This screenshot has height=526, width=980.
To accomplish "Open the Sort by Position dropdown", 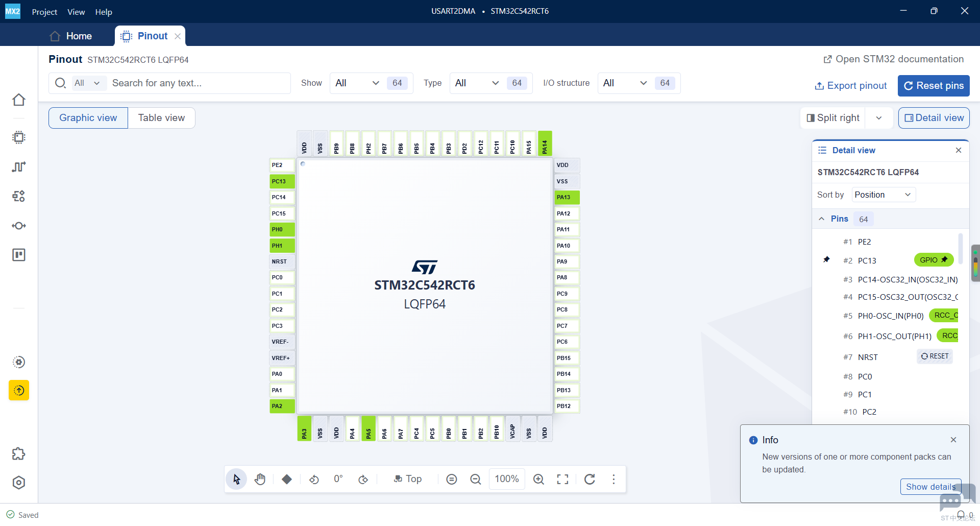I will point(884,195).
